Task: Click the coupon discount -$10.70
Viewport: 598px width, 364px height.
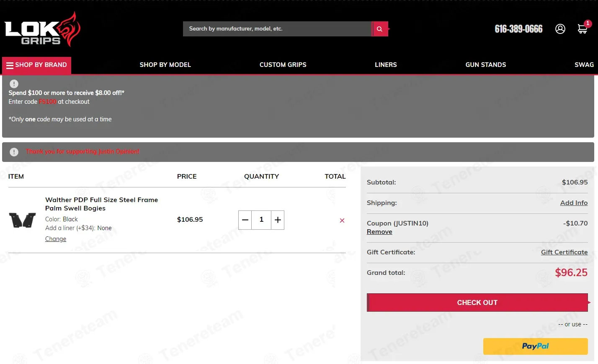Action: (575, 223)
